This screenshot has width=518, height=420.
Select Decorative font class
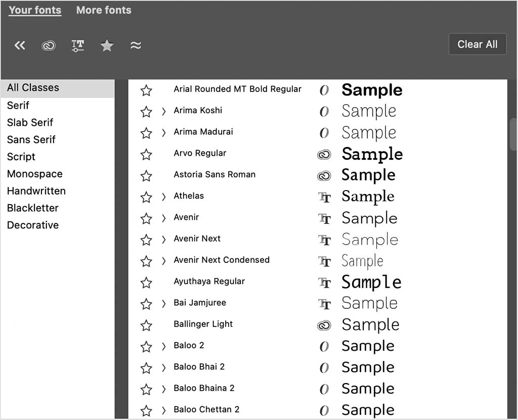[33, 225]
